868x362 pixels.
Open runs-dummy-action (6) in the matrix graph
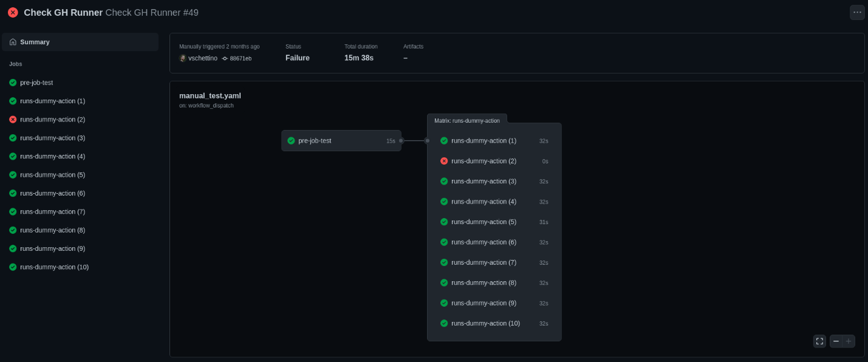click(494, 242)
